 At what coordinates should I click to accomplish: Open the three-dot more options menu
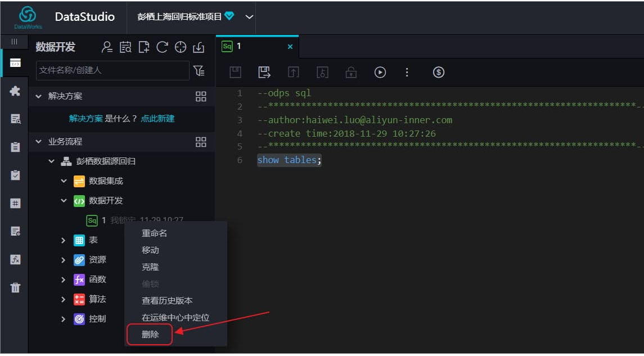click(407, 72)
